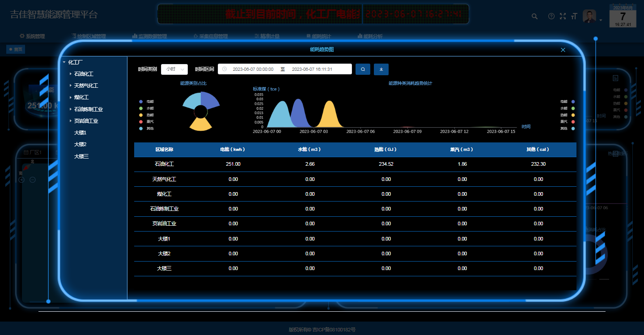Collapse the 化工厂 root tree node

tap(64, 62)
